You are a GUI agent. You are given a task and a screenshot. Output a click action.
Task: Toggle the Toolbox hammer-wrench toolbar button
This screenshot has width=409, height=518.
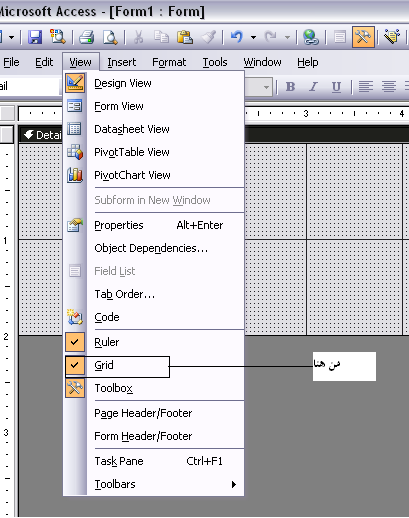tap(363, 37)
